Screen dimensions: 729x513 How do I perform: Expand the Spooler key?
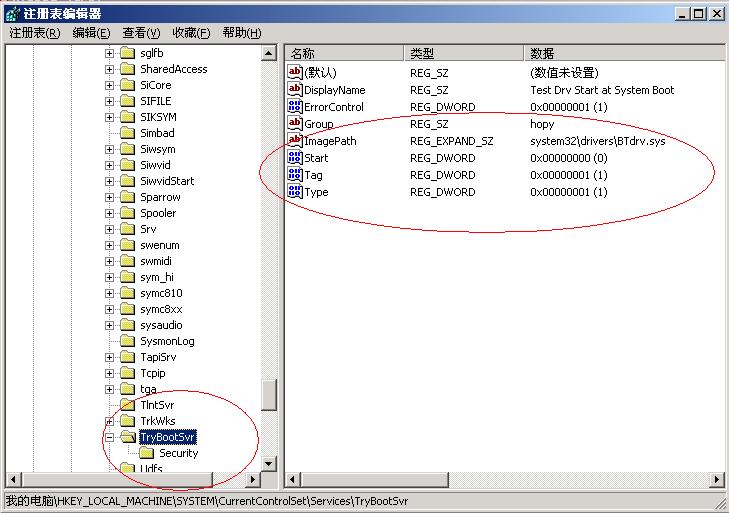pos(109,213)
